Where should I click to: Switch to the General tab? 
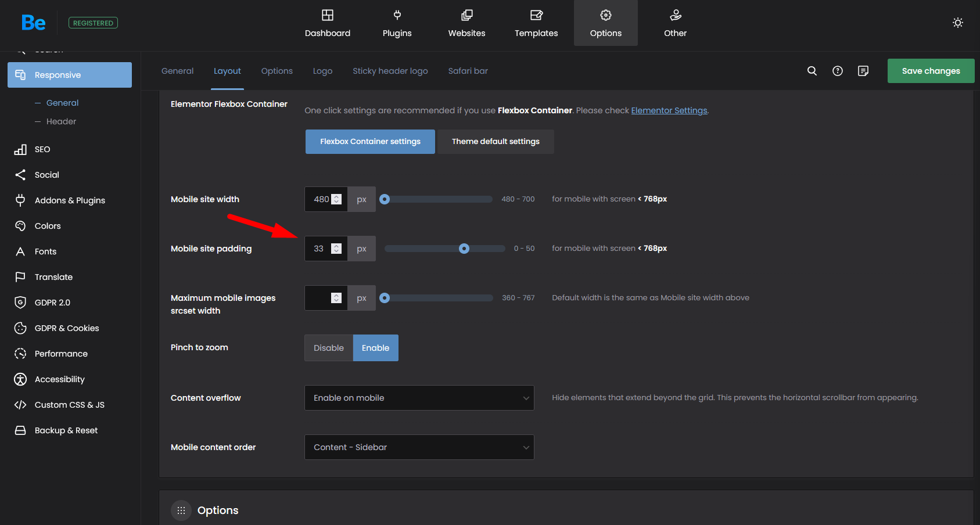tap(177, 71)
